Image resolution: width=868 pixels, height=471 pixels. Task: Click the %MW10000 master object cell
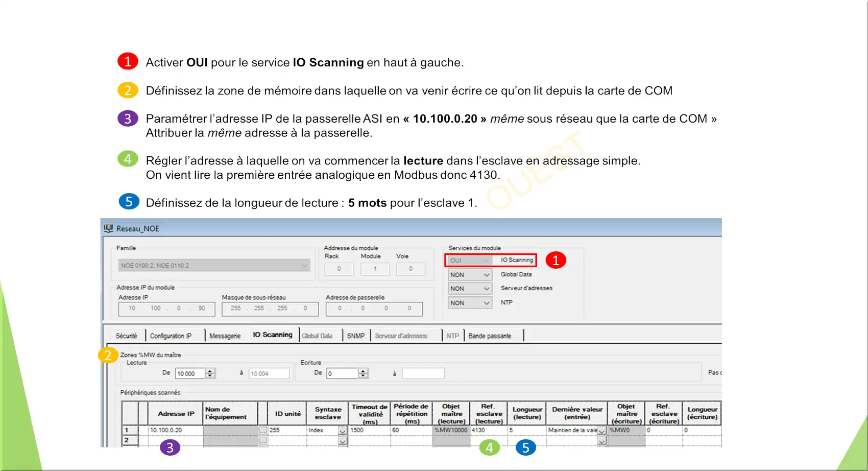tap(451, 430)
